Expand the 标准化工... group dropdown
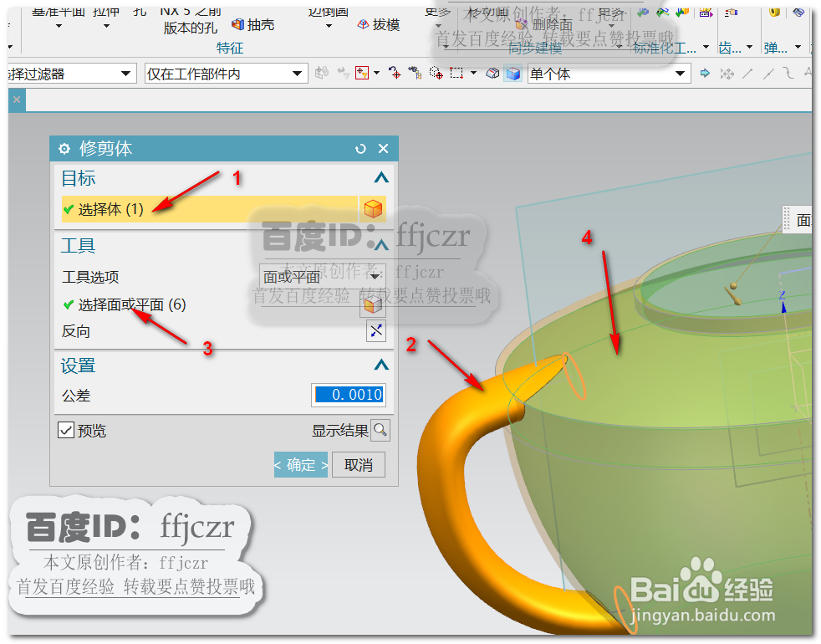Screen dimensions: 821x644 click(x=706, y=47)
